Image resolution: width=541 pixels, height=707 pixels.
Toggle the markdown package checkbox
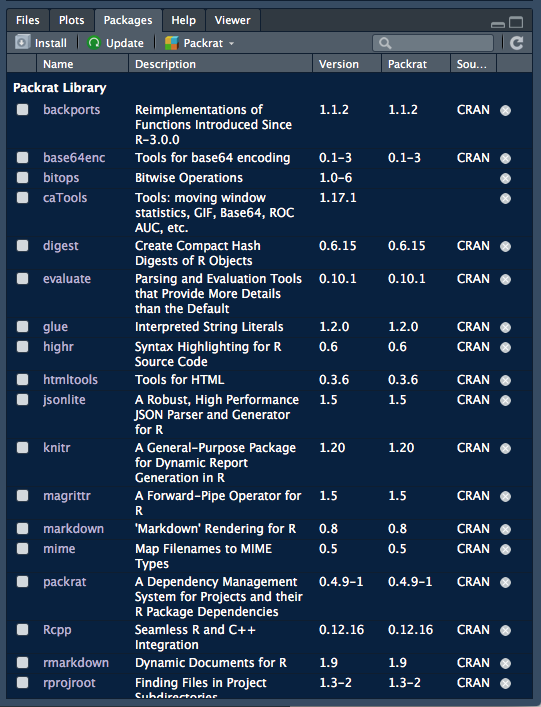pos(23,528)
